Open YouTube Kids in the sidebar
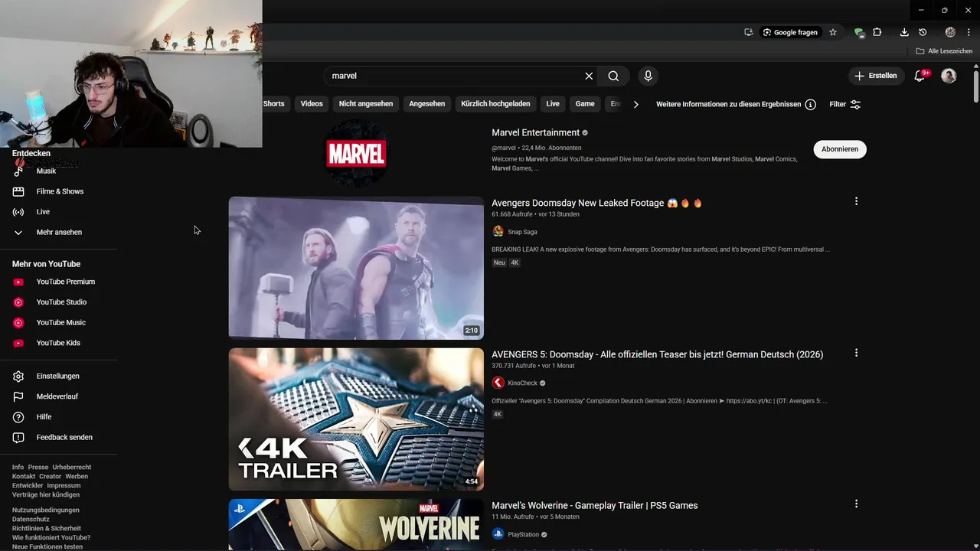980x551 pixels. (x=58, y=343)
